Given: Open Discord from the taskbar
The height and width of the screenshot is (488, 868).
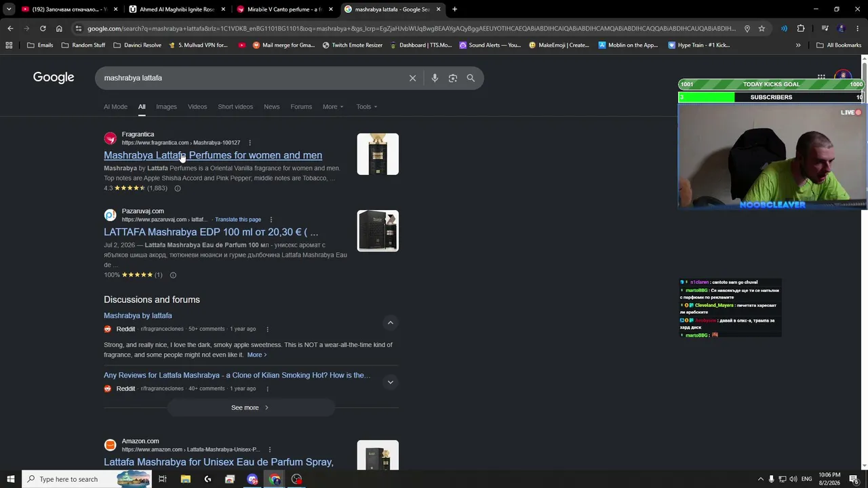Looking at the screenshot, I should [252, 479].
